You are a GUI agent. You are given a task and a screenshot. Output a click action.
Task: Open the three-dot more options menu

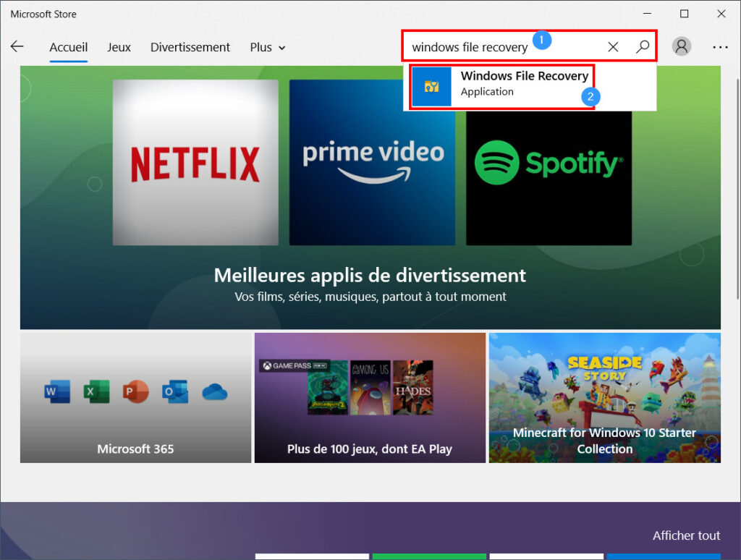tap(720, 47)
